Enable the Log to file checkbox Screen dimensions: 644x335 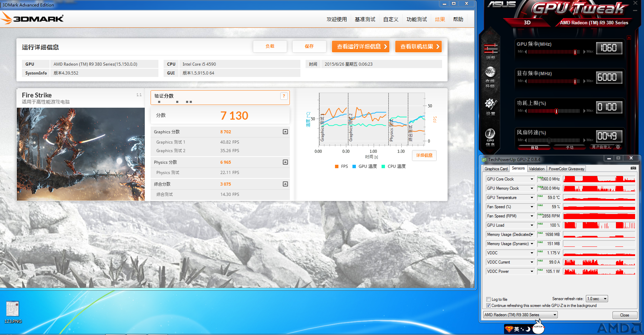488,299
